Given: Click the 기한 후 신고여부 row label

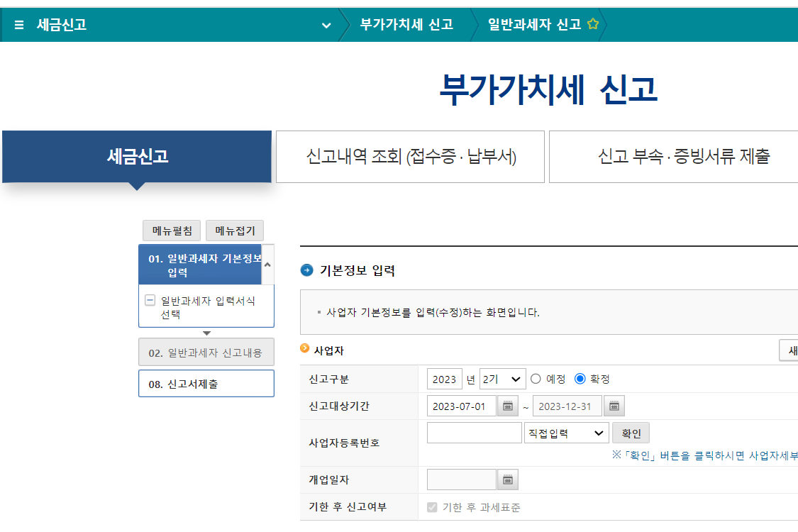Looking at the screenshot, I should pos(348,507).
